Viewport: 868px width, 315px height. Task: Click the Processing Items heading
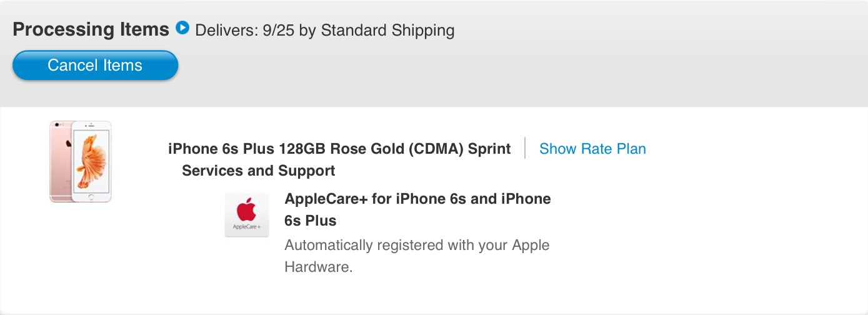pos(91,29)
